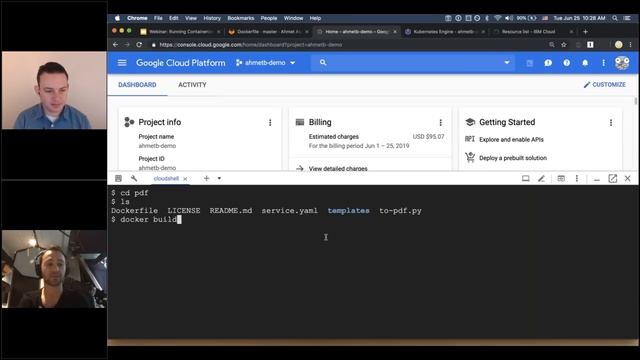Open a new Chrome tab
This screenshot has height=360, width=640.
[x=585, y=31]
